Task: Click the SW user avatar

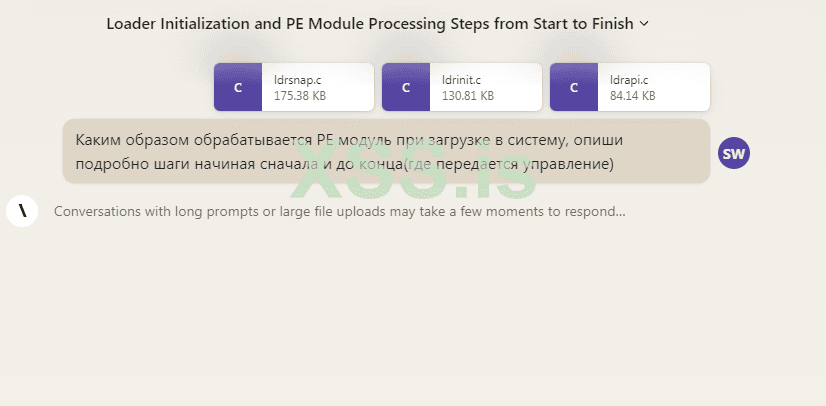Action: (734, 153)
